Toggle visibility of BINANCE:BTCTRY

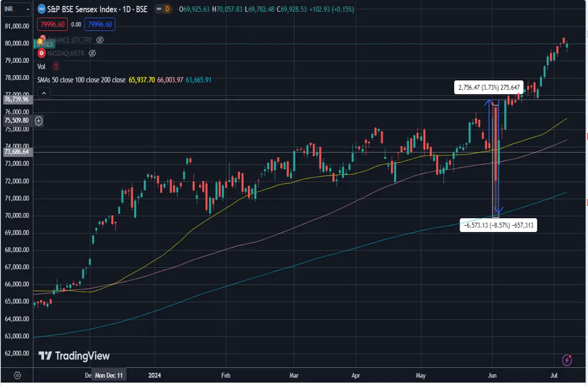100,39
